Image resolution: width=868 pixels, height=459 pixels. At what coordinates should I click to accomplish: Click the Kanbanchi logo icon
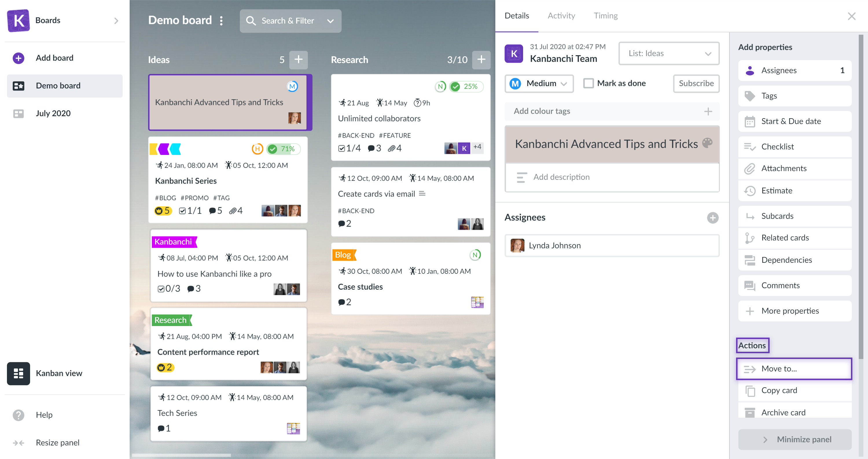(x=19, y=20)
